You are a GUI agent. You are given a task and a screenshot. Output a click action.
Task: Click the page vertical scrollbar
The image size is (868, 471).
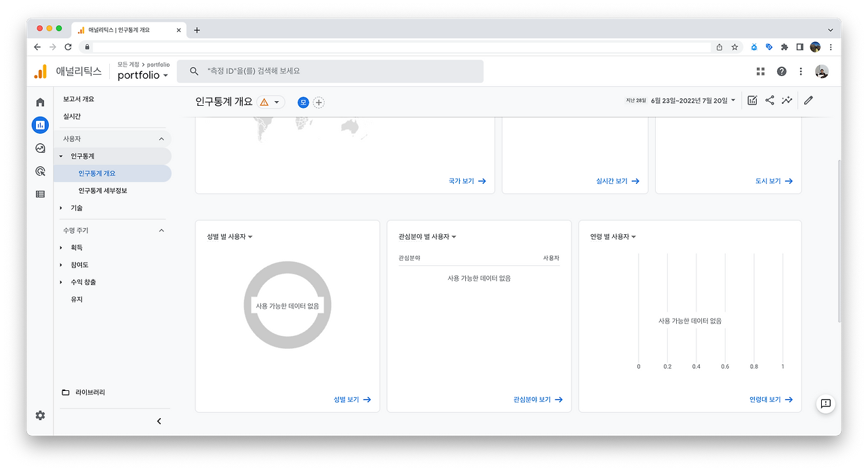[x=839, y=241]
